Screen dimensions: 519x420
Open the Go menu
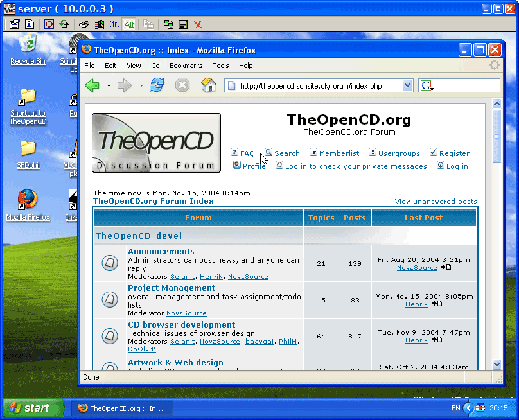155,66
